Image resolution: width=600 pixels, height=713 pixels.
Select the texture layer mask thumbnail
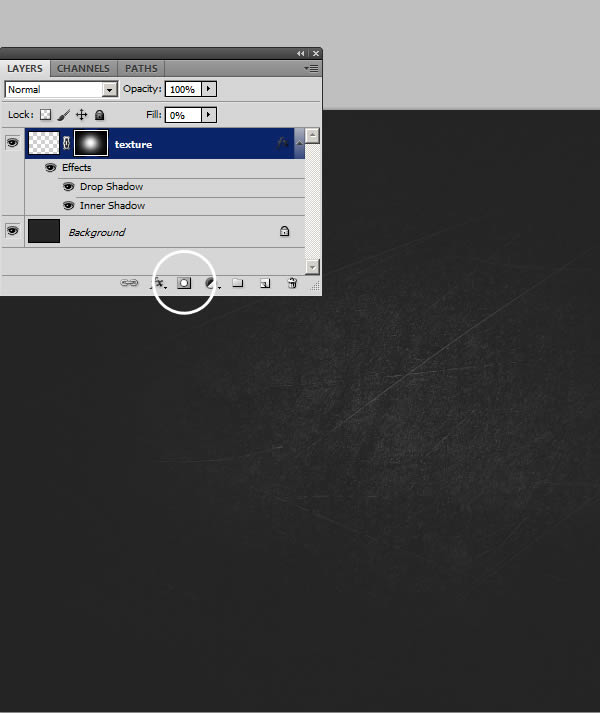tap(91, 144)
